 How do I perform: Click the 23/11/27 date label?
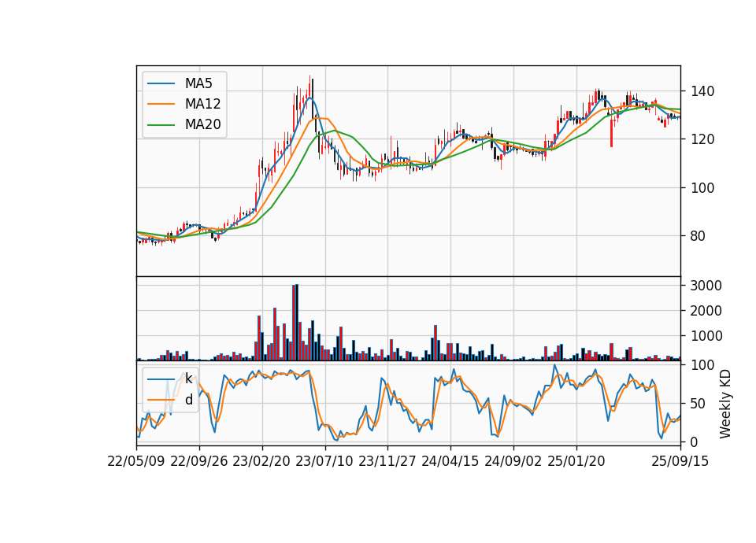[x=387, y=461]
